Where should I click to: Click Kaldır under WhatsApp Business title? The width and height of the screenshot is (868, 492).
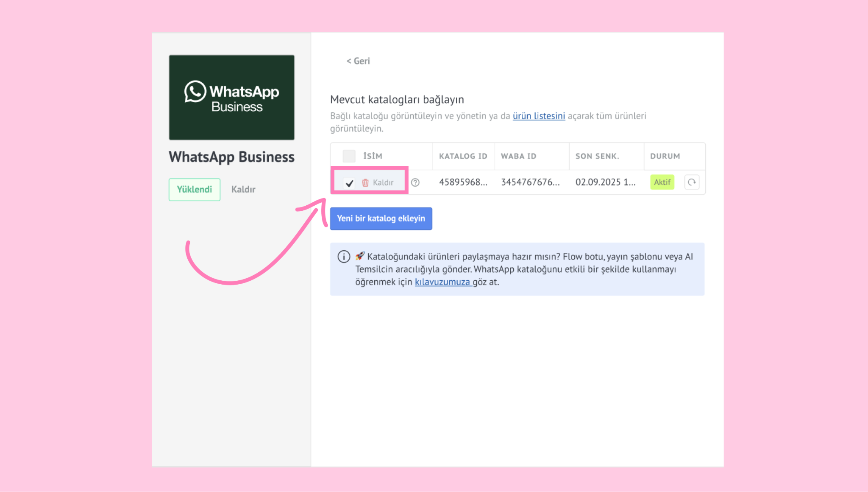[x=243, y=190]
